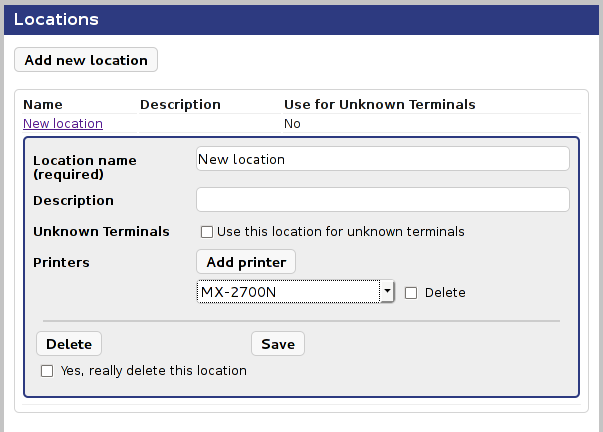
Task: Click the Description form label
Action: [73, 201]
